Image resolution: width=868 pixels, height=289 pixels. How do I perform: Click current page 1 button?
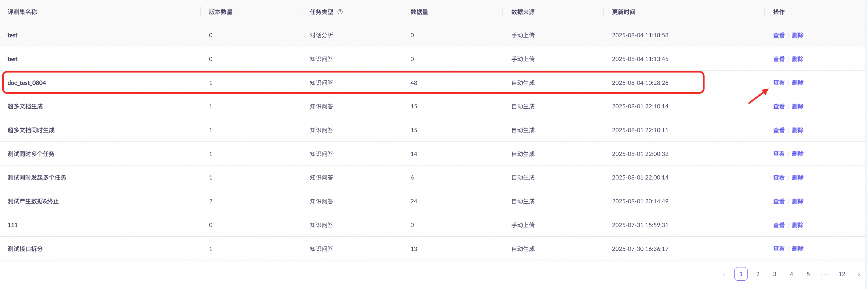point(741,274)
